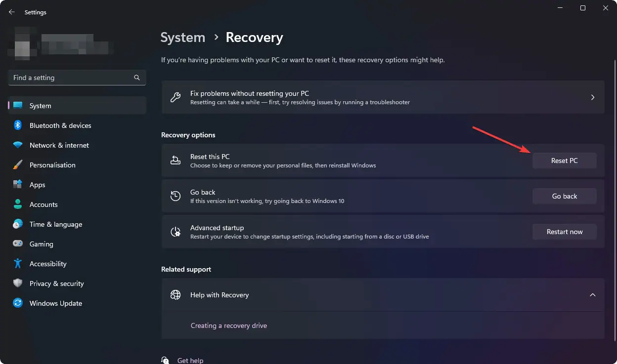This screenshot has height=364, width=617.
Task: Maximize the Settings window
Action: 583,8
